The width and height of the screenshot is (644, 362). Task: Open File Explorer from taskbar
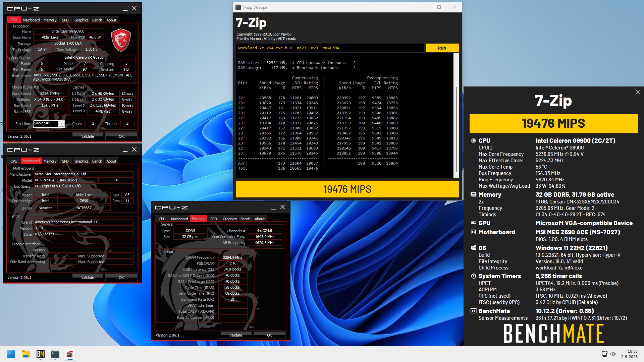[x=26, y=354]
